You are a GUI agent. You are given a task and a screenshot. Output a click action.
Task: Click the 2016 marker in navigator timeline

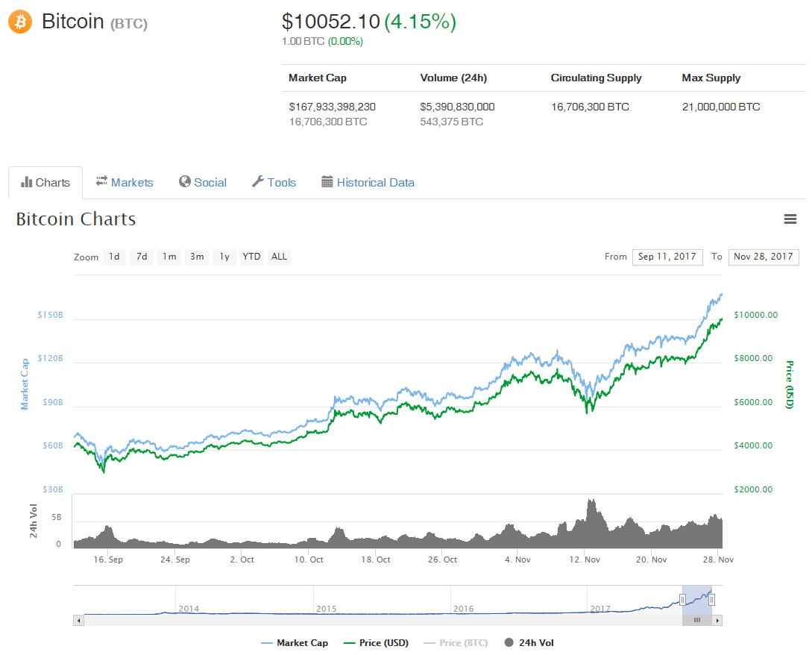click(x=464, y=609)
